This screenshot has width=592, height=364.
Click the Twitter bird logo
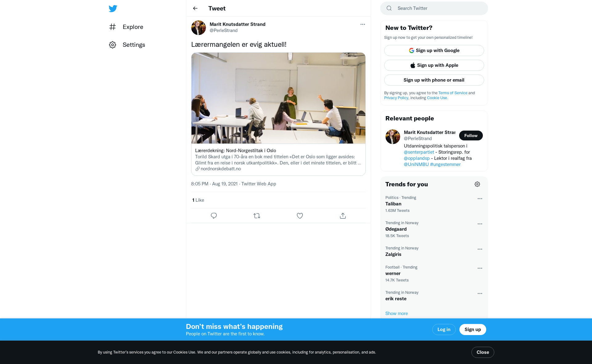pos(113,8)
